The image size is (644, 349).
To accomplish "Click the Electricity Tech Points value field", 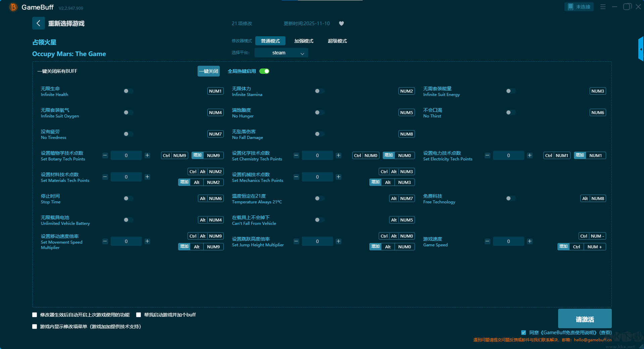I will click(508, 155).
